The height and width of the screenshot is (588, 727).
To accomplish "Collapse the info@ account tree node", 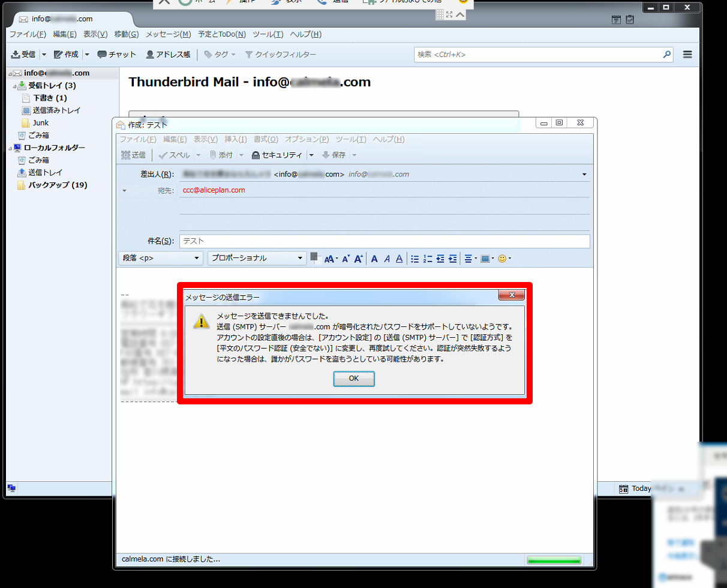I will point(10,73).
